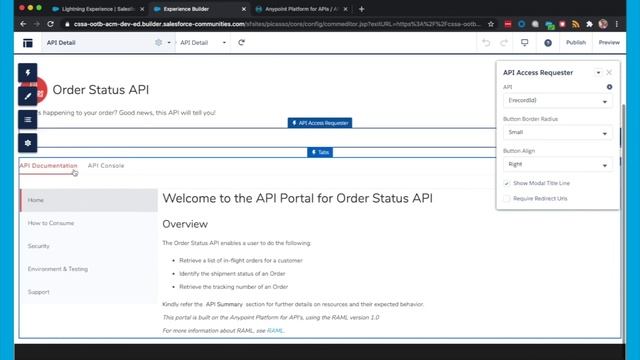Select Home in documentation sidebar
Viewport: 640px width, 360px height.
(88, 200)
